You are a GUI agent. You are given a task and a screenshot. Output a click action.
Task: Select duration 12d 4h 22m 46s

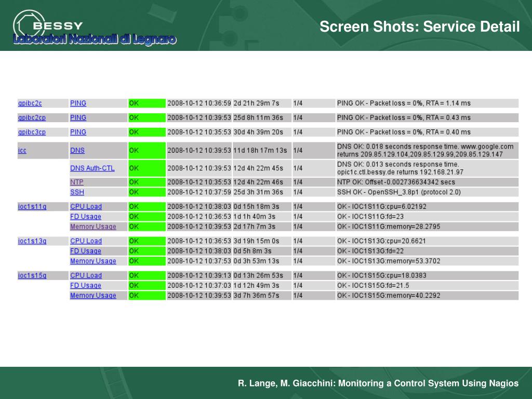point(258,182)
